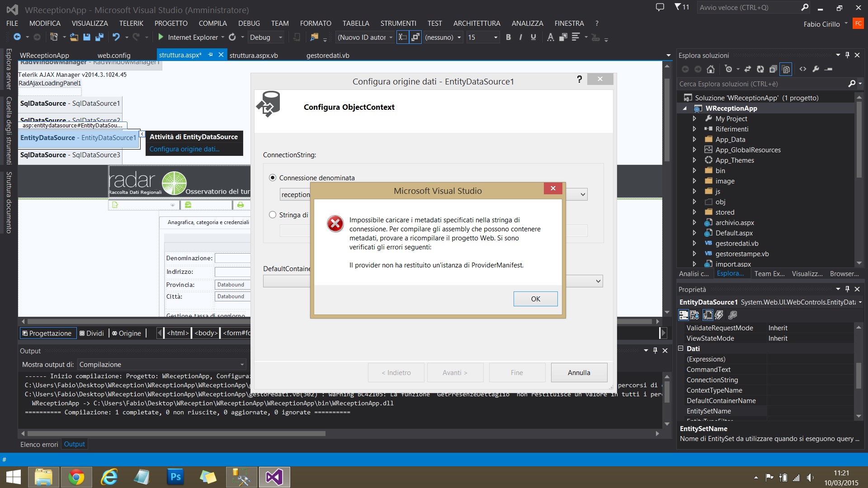Click the text foreground color 'A' icon

tap(550, 37)
